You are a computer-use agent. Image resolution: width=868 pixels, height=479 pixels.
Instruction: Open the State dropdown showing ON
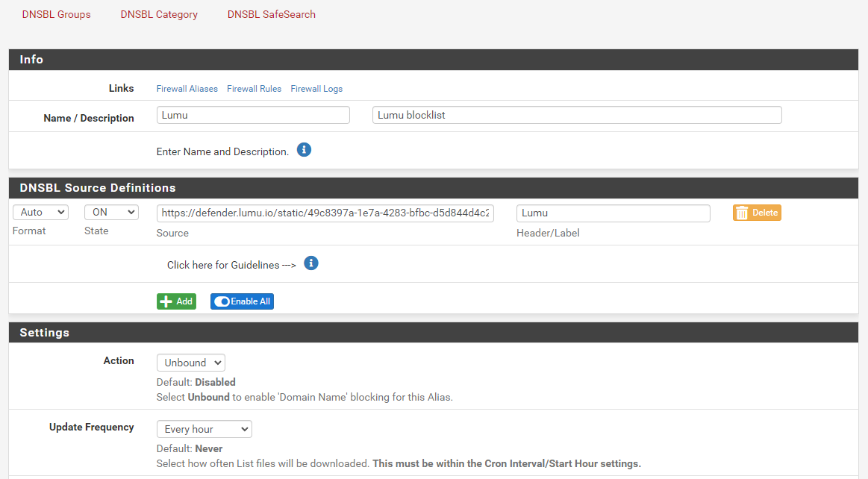[111, 213]
